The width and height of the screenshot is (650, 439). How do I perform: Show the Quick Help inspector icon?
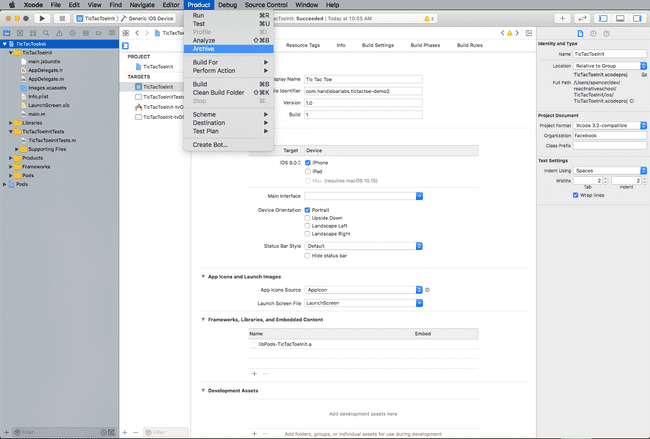(606, 34)
